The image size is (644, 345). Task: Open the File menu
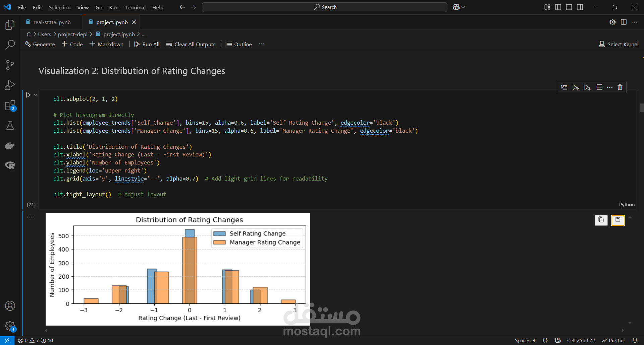click(x=22, y=7)
